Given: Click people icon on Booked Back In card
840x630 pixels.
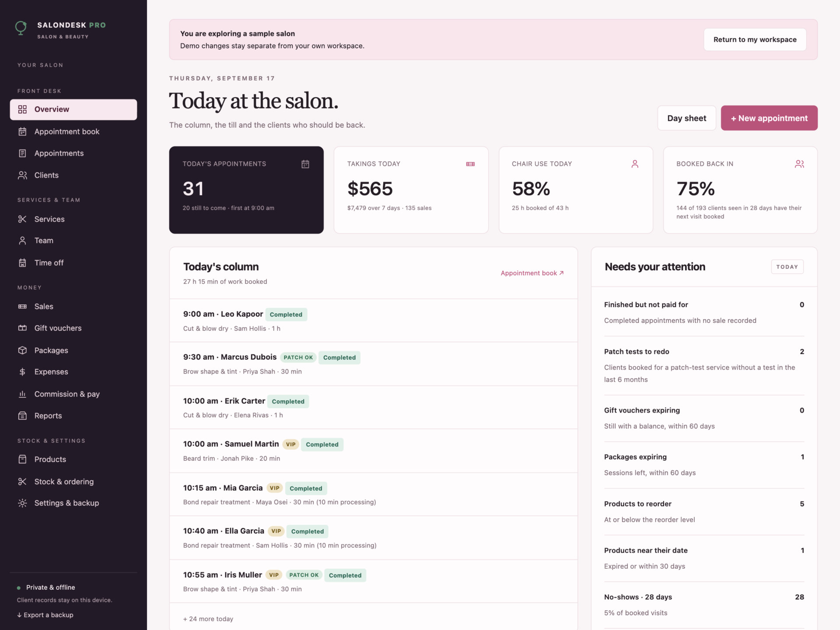Looking at the screenshot, I should tap(799, 164).
